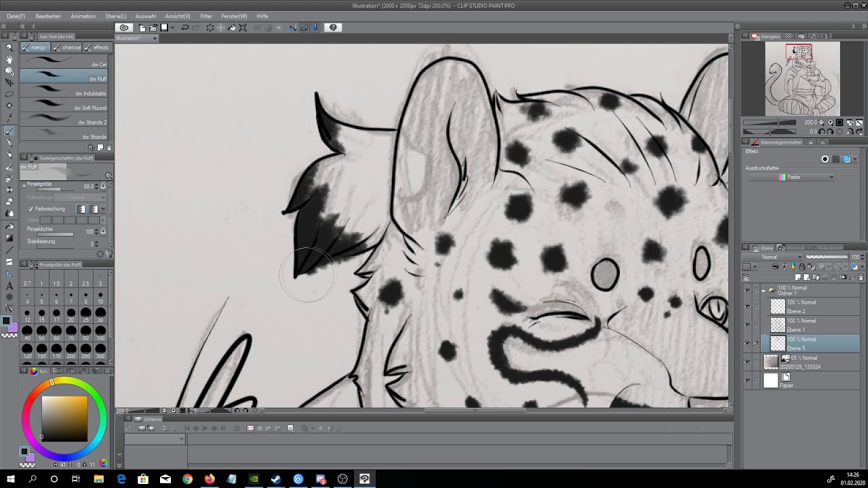Open Datei menu
The width and height of the screenshot is (868, 488).
(16, 16)
